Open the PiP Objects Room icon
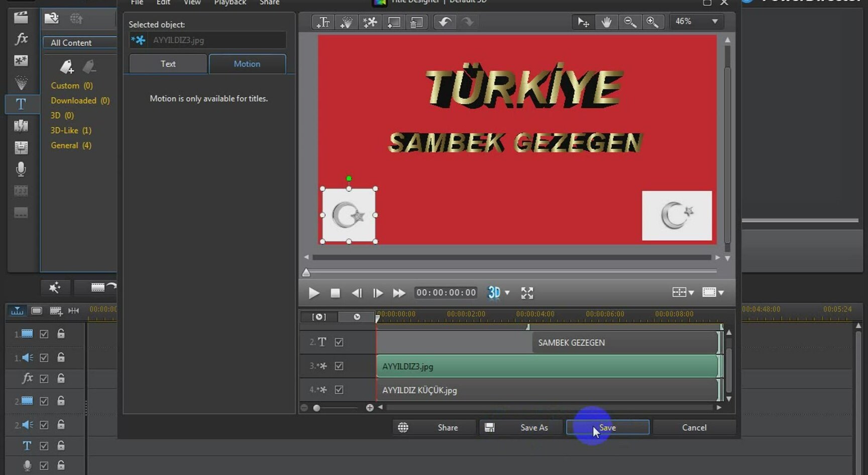Viewport: 868px width, 475px height. pyautogui.click(x=21, y=61)
